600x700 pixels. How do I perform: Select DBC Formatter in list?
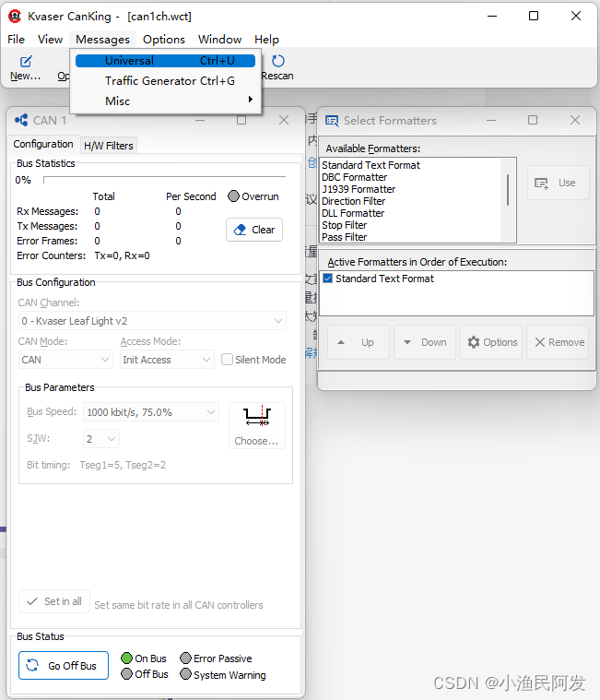pyautogui.click(x=355, y=177)
